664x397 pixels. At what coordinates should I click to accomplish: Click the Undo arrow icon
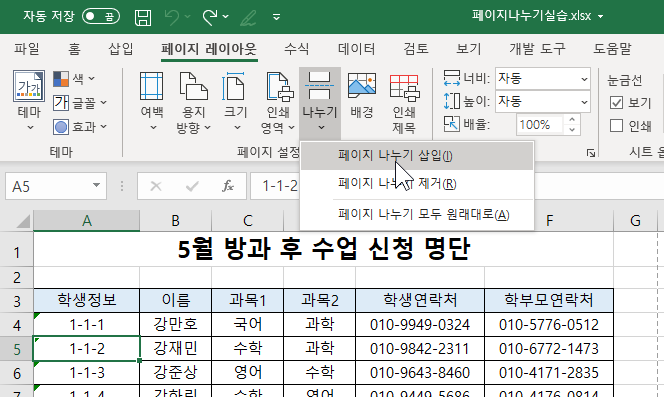tap(172, 17)
